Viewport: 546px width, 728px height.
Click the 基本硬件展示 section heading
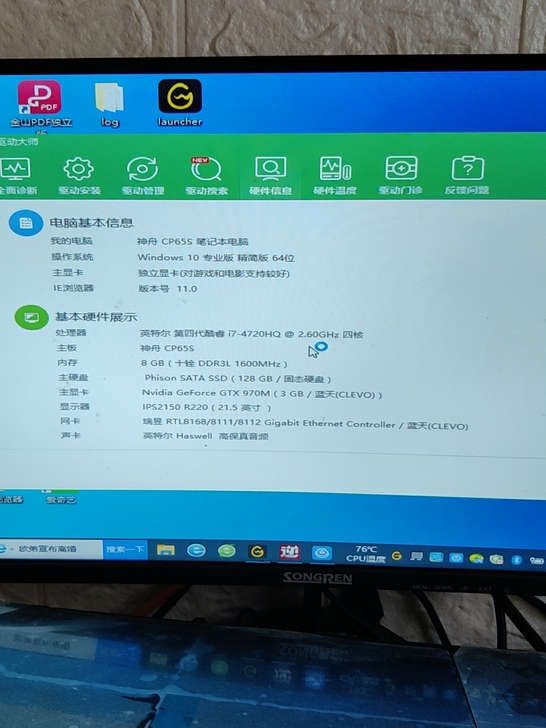tap(96, 317)
